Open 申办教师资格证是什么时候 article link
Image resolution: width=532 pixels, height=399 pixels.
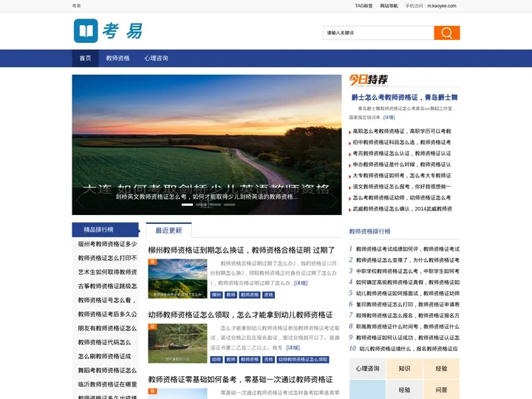pyautogui.click(x=402, y=165)
